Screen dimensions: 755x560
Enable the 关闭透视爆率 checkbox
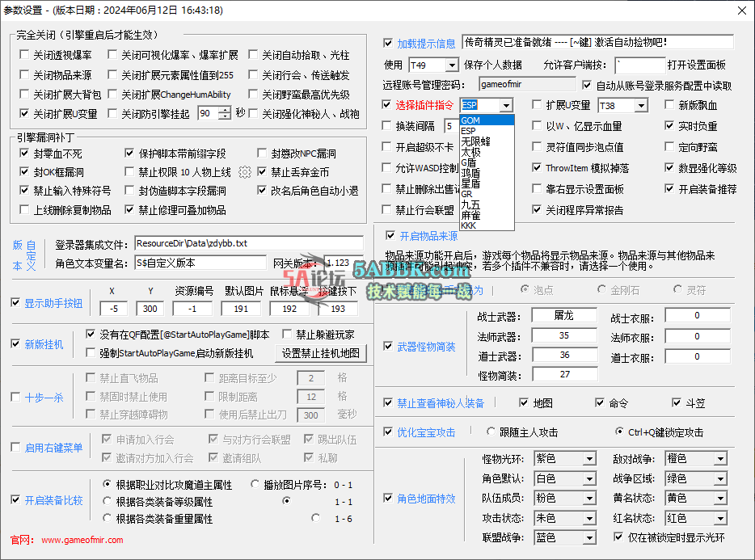click(x=25, y=56)
